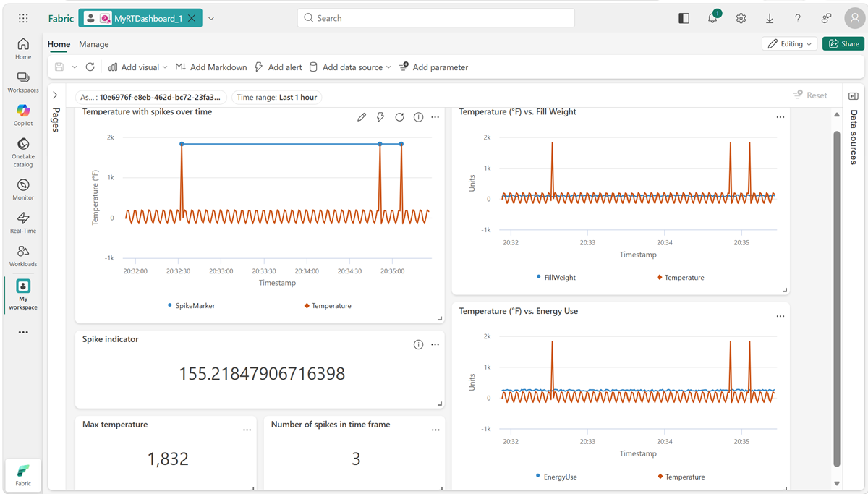Expand the Data sources pane

(853, 96)
